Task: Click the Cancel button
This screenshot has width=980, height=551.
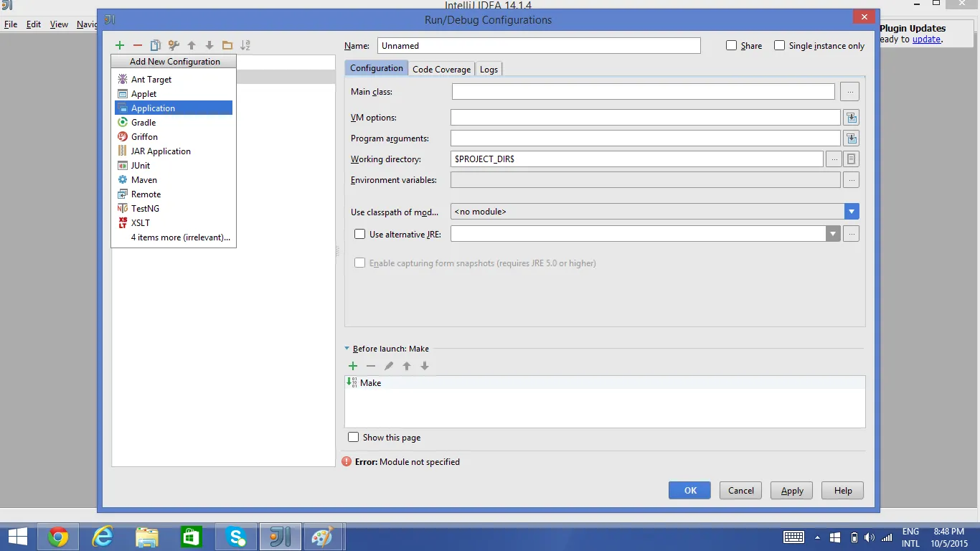Action: pos(741,491)
